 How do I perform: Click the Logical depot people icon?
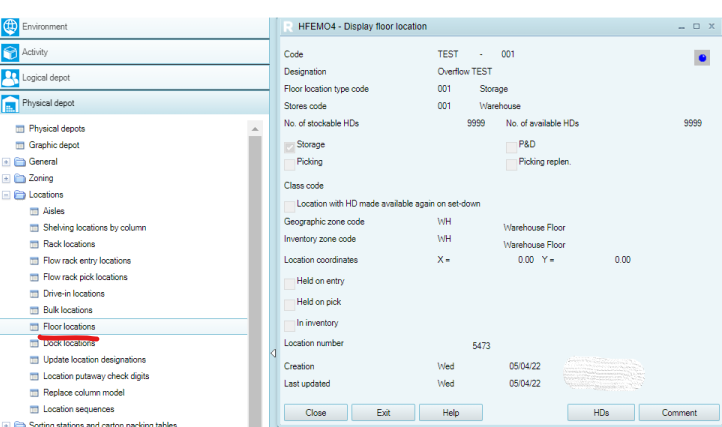coord(11,77)
